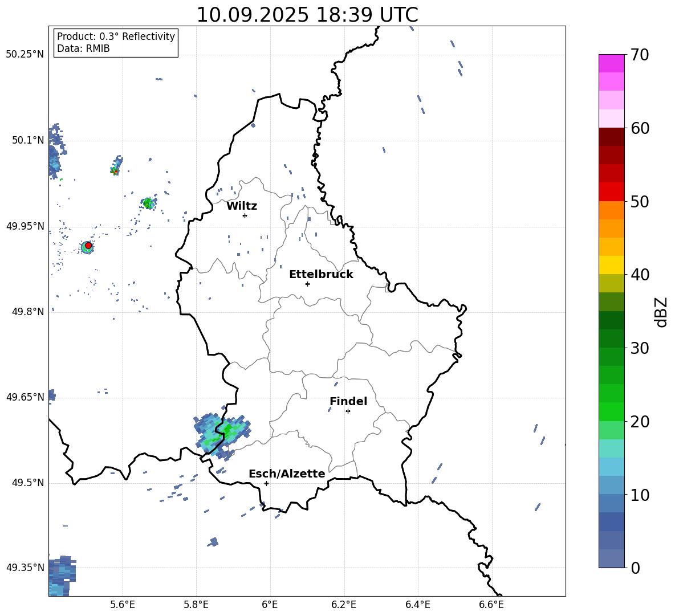Click the colorbar tick label '0'

pyautogui.click(x=635, y=568)
